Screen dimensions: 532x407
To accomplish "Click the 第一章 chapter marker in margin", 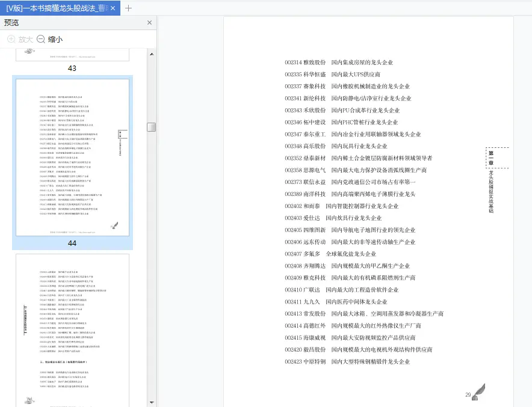I will [x=491, y=158].
